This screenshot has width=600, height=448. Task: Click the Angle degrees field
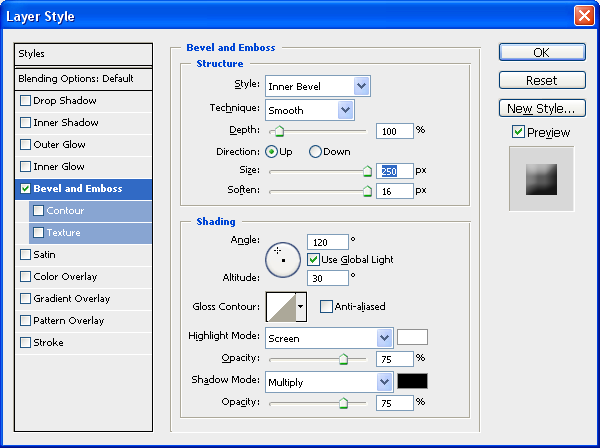tap(328, 242)
